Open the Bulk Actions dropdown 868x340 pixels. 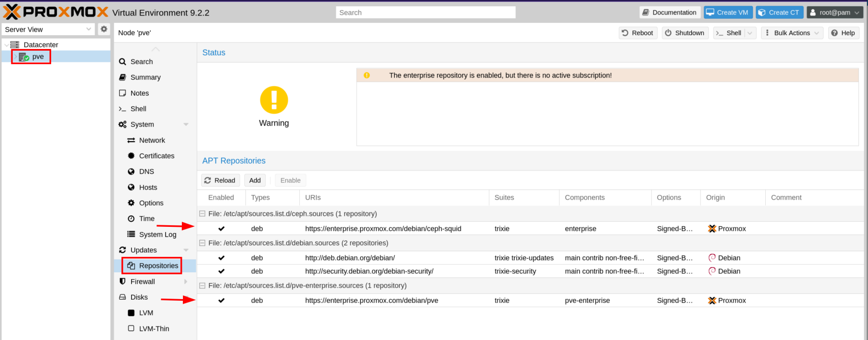(x=792, y=33)
